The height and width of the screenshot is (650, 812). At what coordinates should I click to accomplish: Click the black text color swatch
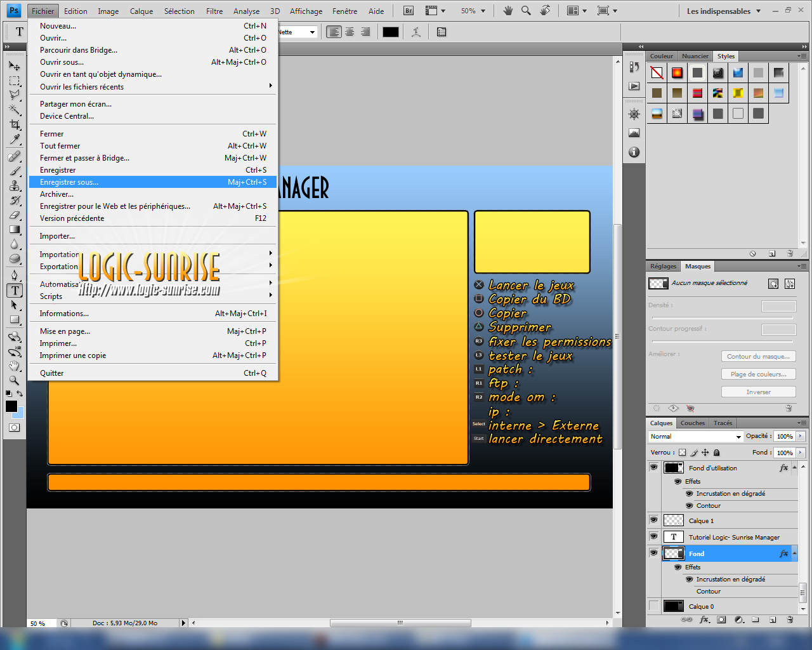point(391,32)
